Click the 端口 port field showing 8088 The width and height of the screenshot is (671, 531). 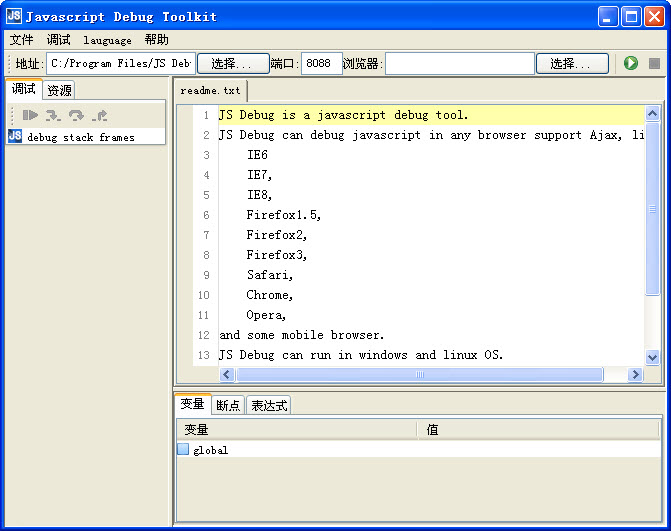322,63
